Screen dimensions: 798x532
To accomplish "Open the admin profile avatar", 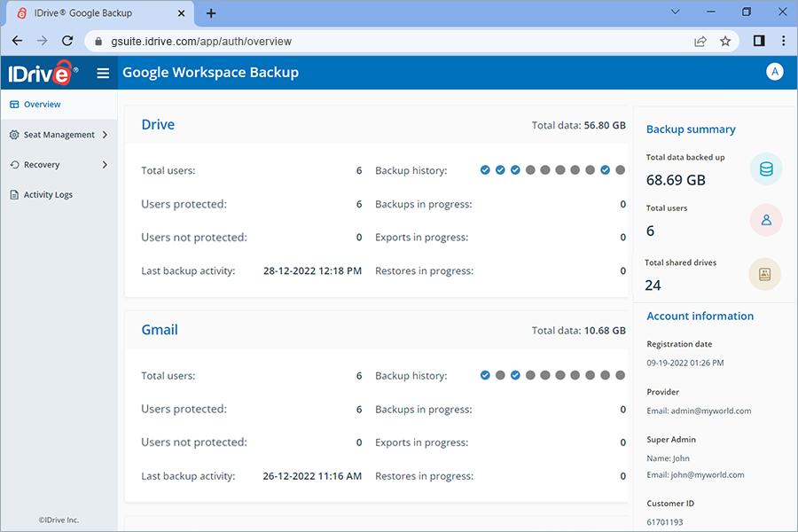I will click(775, 72).
